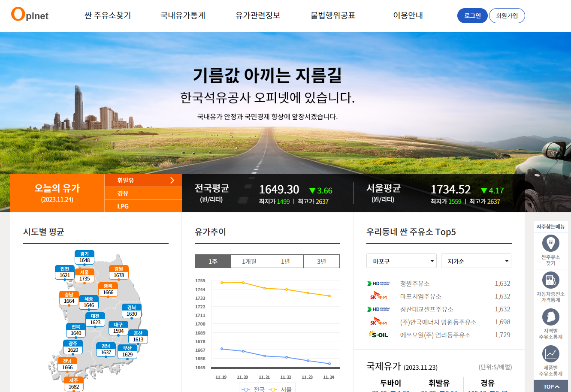This screenshot has width=571, height=392.
Task: Select the 광주 1620 map marker
Action: click(x=73, y=347)
